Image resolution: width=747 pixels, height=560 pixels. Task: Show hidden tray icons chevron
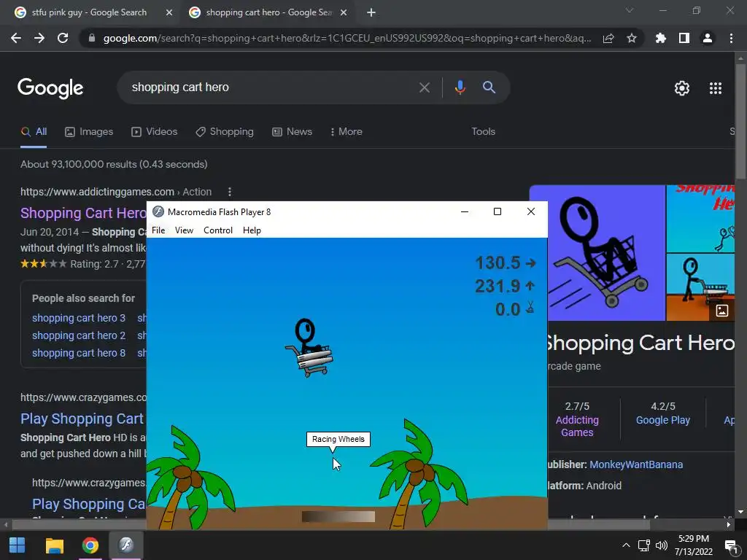(626, 545)
